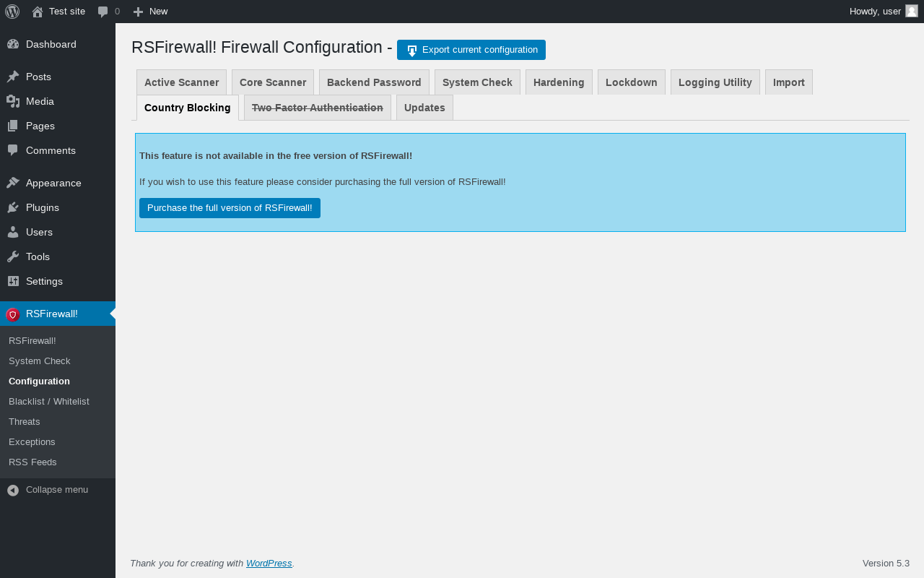924x578 pixels.
Task: Go to the System Check tab
Action: coord(477,82)
